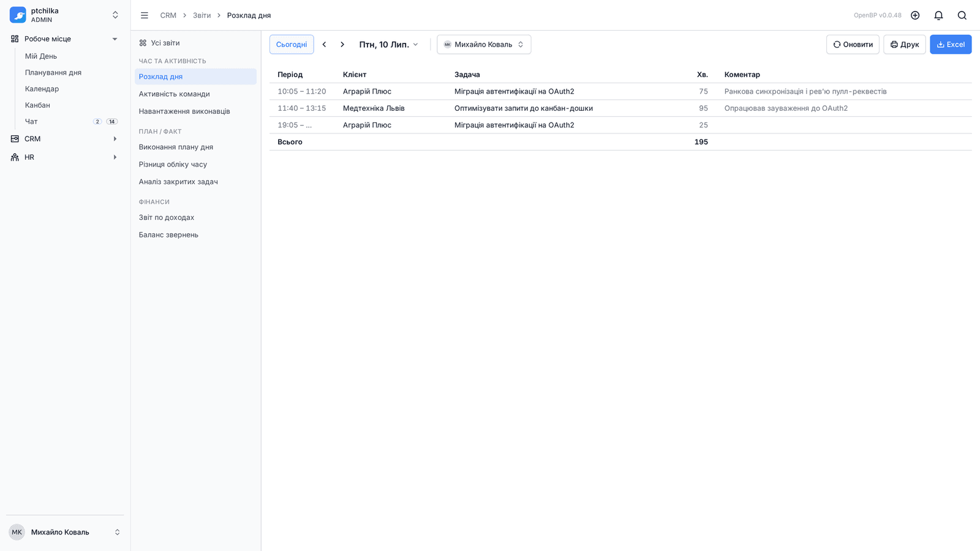Open the Михайло Коваль employee selector
Viewport: 980px width, 551px height.
[484, 45]
